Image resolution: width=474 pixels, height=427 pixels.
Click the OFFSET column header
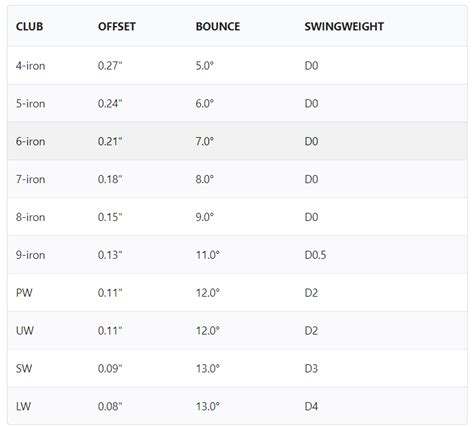point(117,26)
